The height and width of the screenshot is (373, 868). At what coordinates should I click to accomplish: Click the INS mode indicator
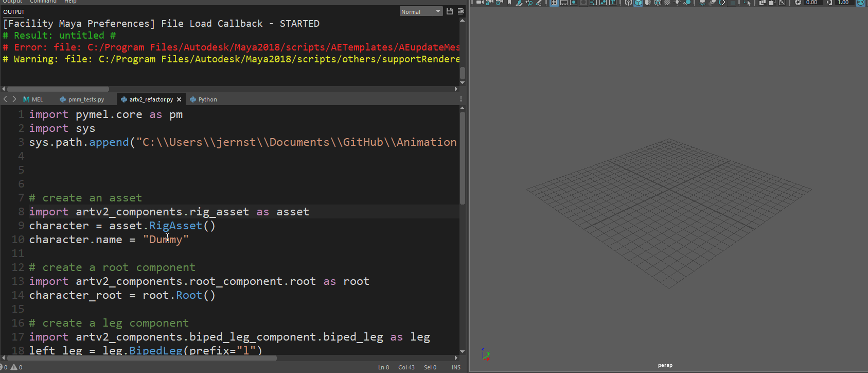[x=456, y=367]
